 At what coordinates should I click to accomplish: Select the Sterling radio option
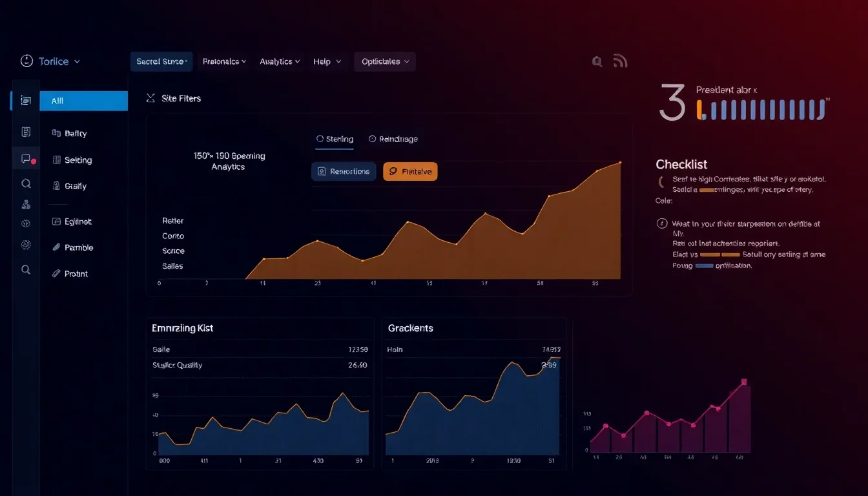click(x=320, y=139)
